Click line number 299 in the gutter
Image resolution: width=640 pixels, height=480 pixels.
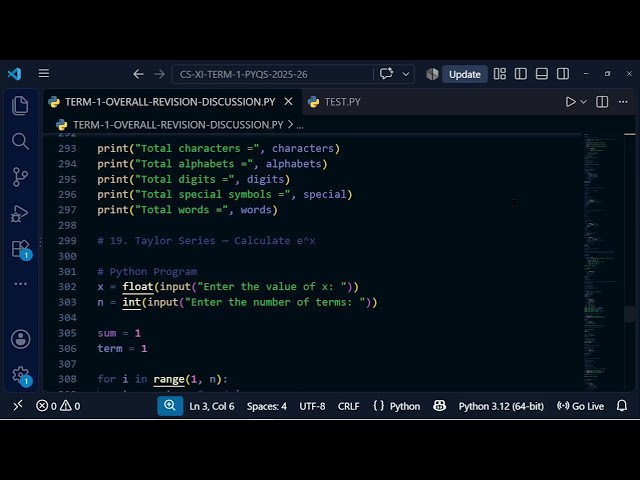pyautogui.click(x=67, y=241)
